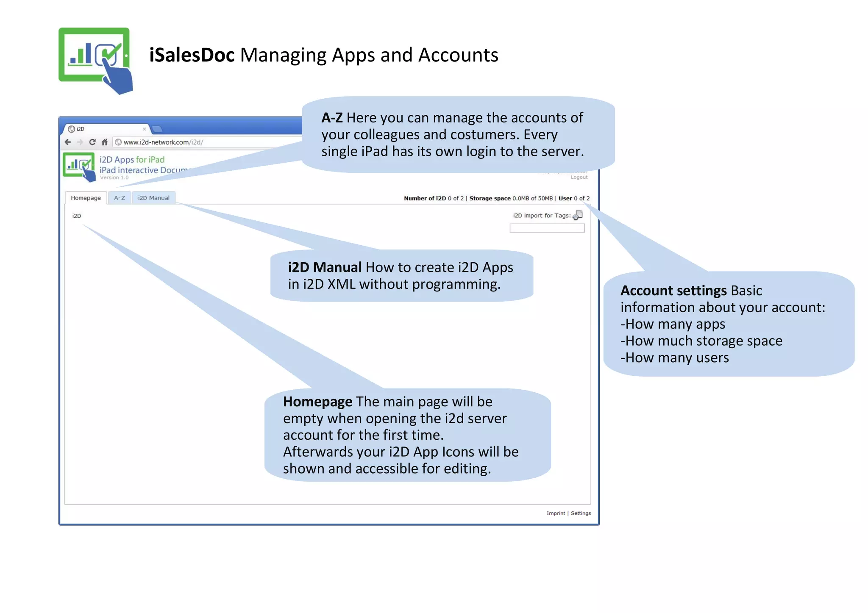This screenshot has height=613, width=868.
Task: Switch to the Homepage tab
Action: point(86,198)
